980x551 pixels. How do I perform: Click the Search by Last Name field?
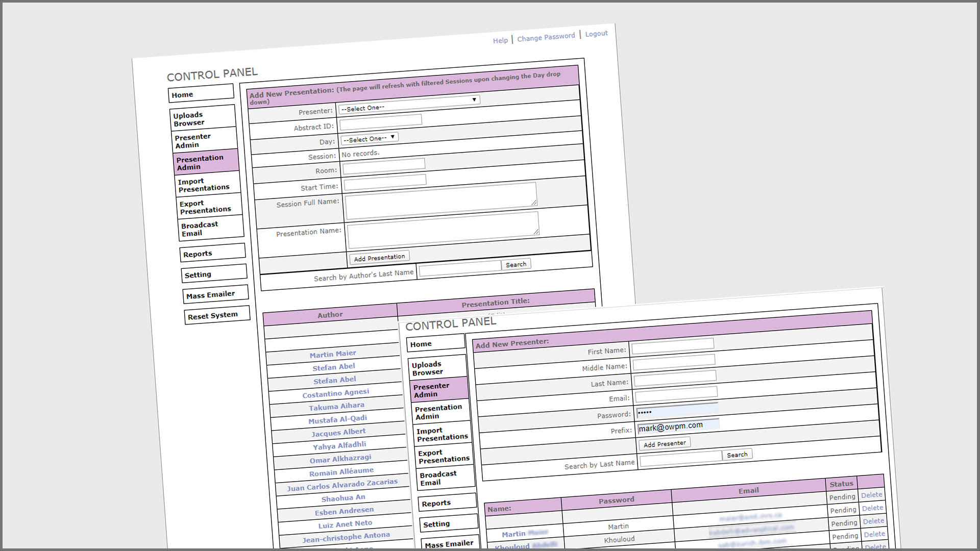tap(680, 458)
